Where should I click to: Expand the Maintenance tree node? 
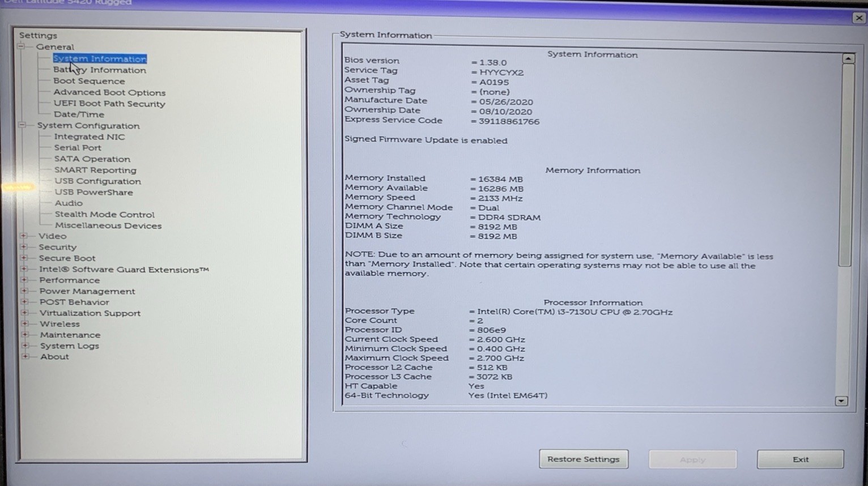[25, 334]
